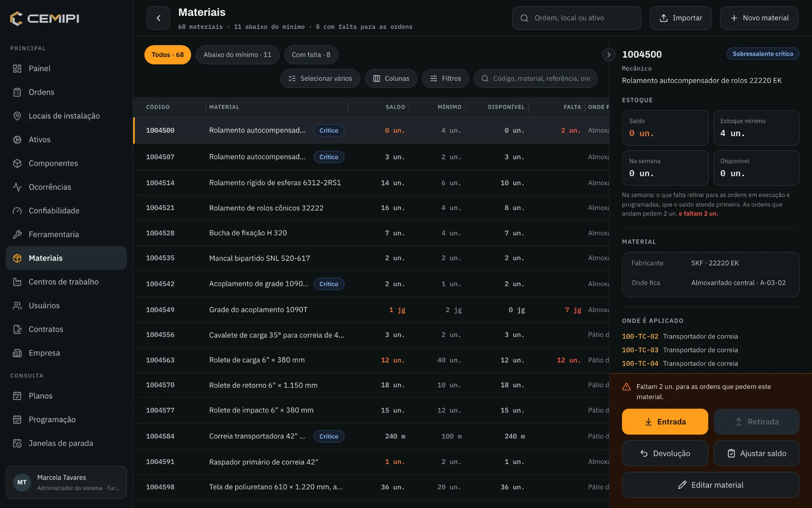Viewport: 812px width, 508px height.
Task: Click the CEMIPI logo
Action: (x=45, y=18)
